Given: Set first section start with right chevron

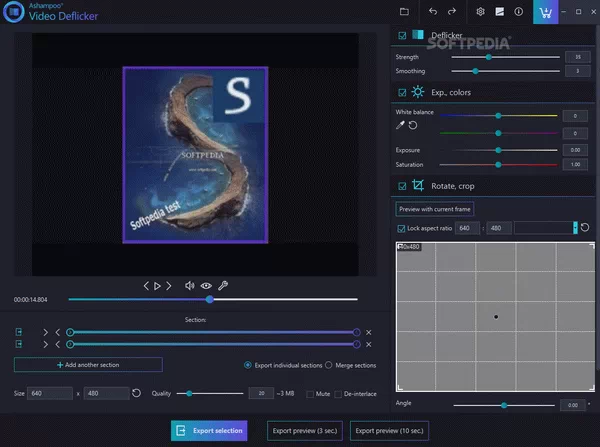Looking at the screenshot, I should pos(46,332).
